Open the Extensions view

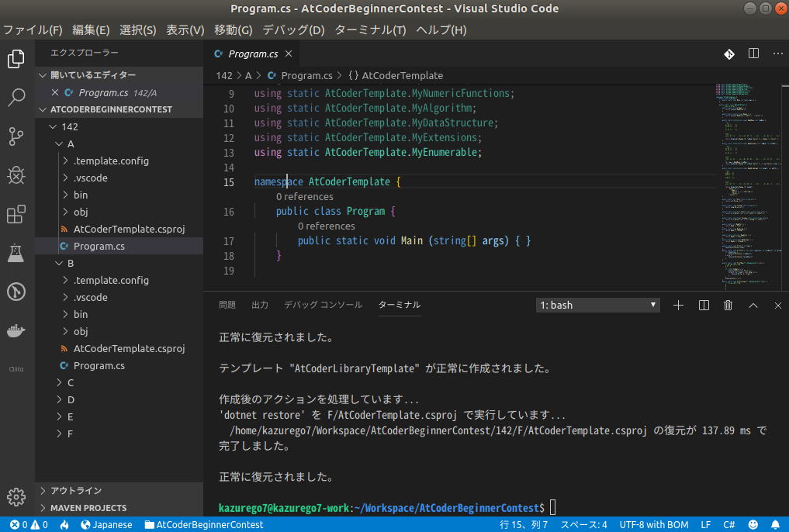16,214
